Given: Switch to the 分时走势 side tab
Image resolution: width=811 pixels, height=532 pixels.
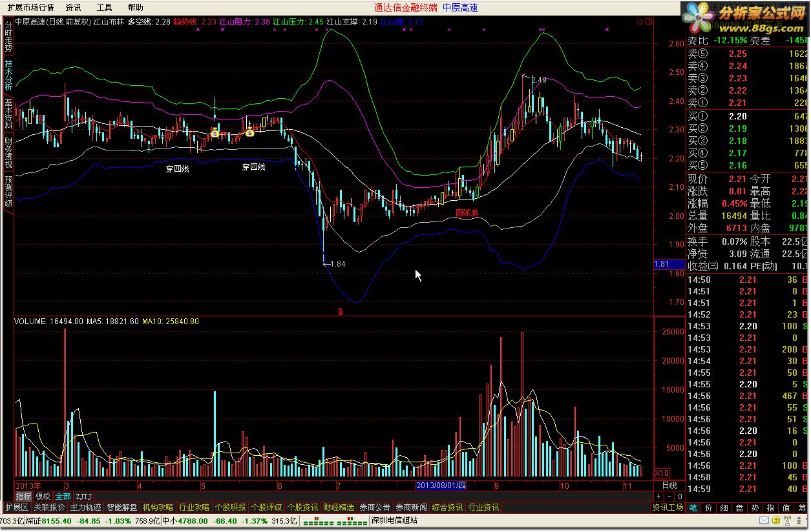Looking at the screenshot, I should (x=8, y=37).
